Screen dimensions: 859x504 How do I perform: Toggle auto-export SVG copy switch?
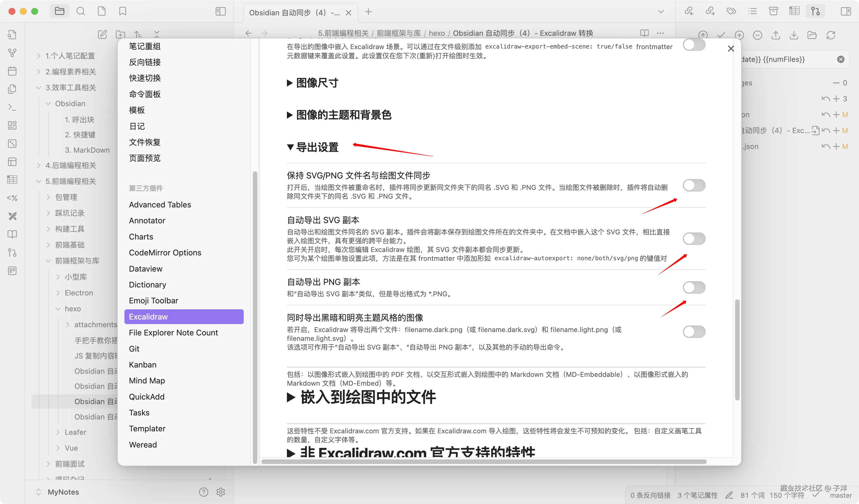point(694,239)
